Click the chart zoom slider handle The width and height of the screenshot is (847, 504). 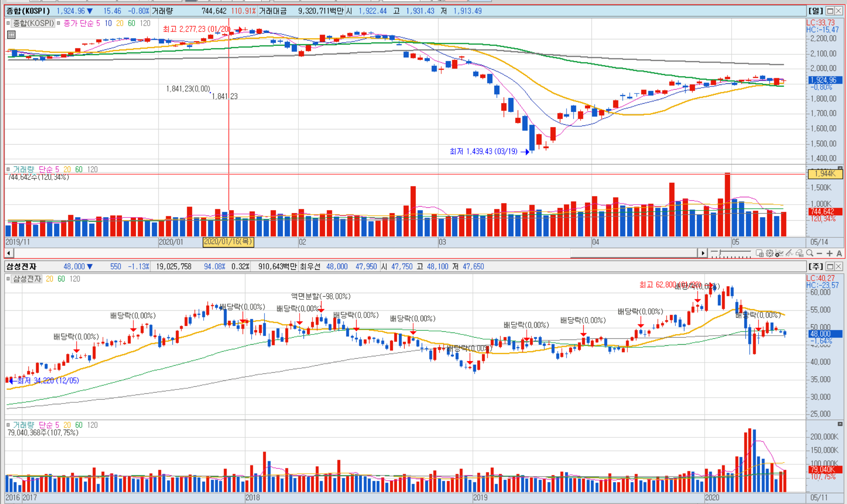pos(720,253)
